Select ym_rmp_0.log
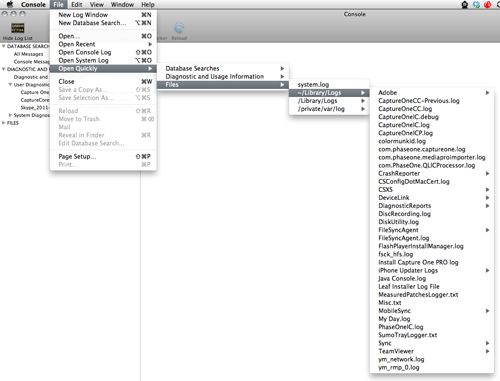The height and width of the screenshot is (381, 500). pos(432,367)
